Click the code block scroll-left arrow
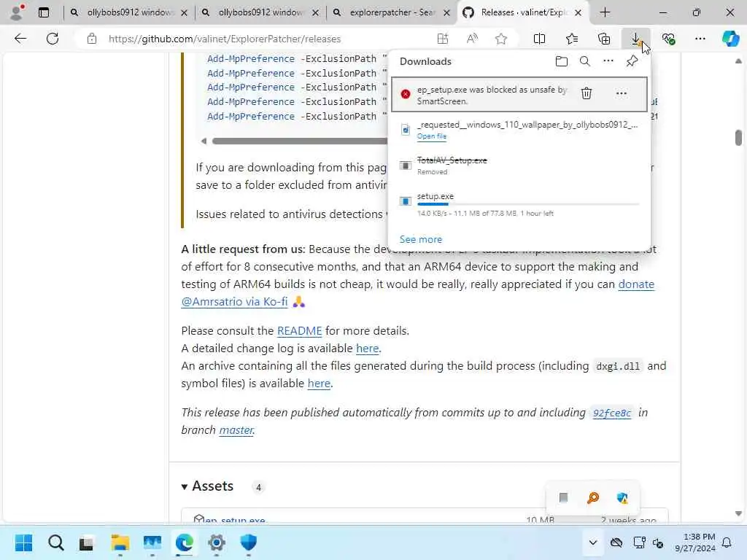This screenshot has width=747, height=560. [x=204, y=141]
